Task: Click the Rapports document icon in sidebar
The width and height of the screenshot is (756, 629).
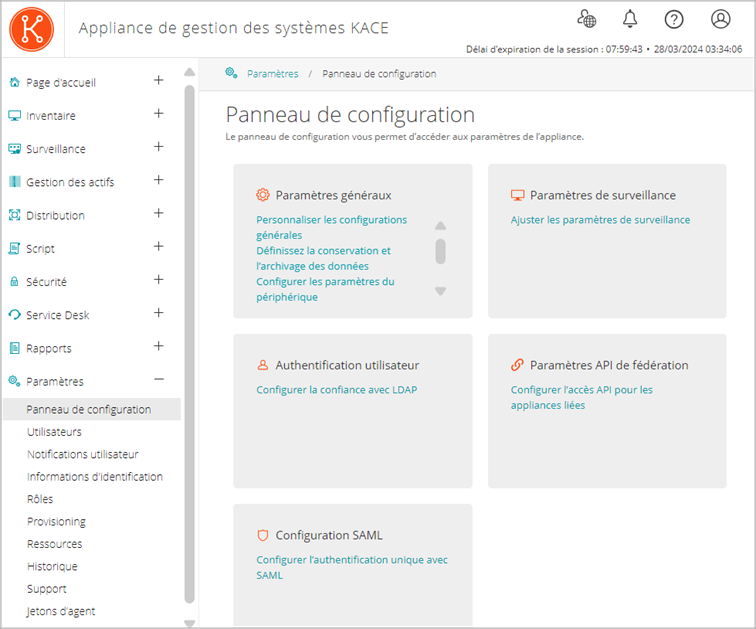Action: point(15,348)
